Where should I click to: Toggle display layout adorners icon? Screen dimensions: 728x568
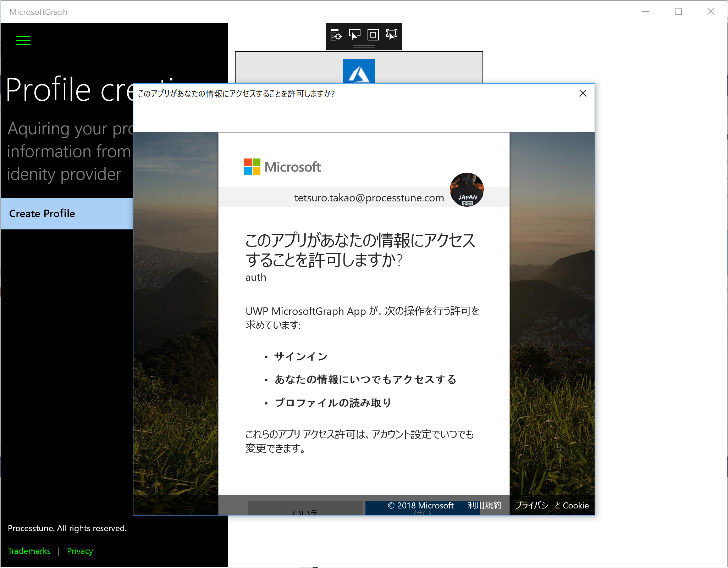point(373,35)
